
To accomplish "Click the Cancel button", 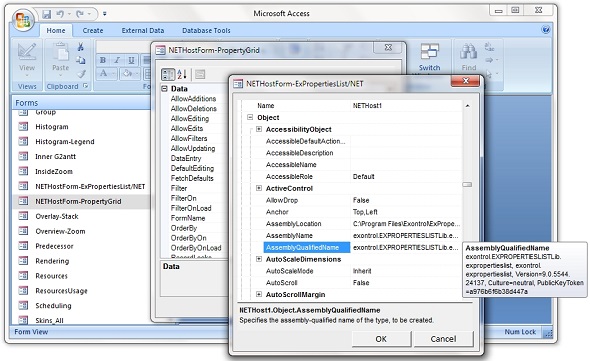I will (443, 339).
